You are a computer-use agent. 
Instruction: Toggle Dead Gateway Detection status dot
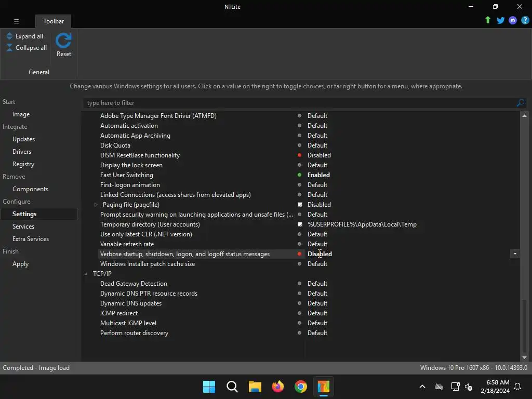point(299,283)
